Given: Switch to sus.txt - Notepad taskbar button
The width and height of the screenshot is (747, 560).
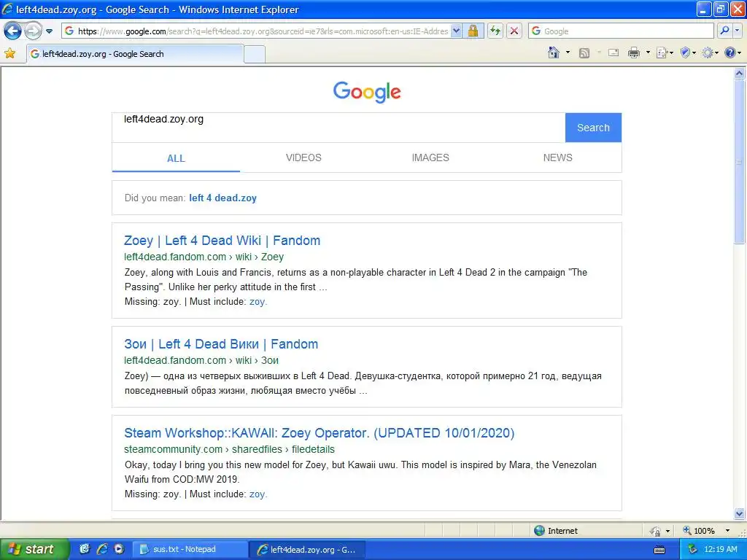Looking at the screenshot, I should [190, 550].
